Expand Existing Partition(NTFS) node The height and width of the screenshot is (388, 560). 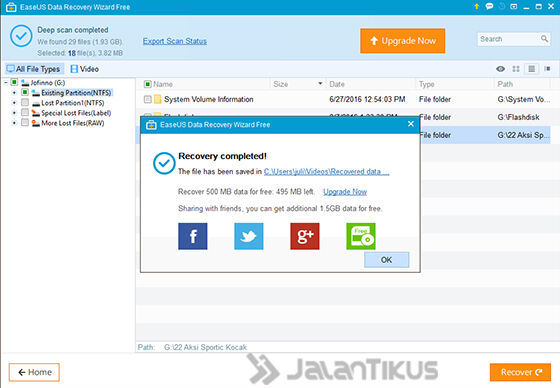14,93
